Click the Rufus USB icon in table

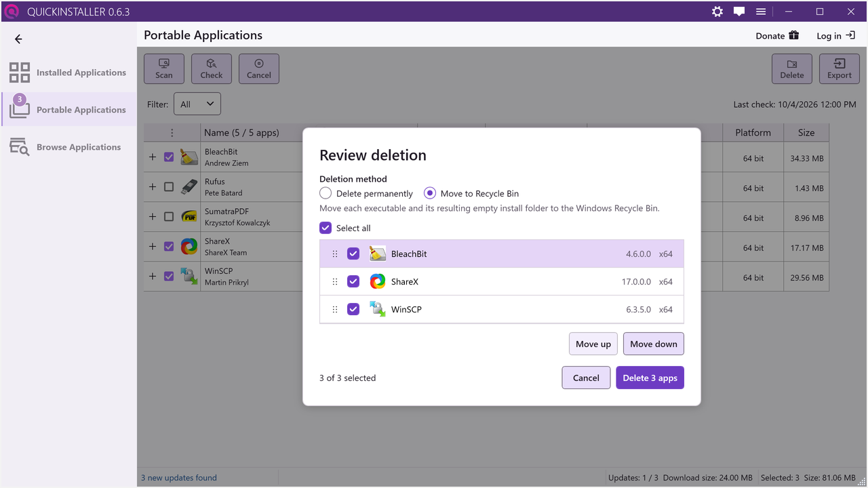point(189,187)
